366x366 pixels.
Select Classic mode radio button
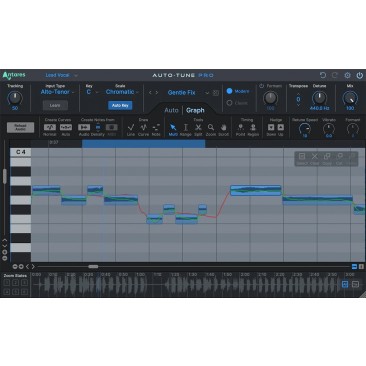point(229,103)
